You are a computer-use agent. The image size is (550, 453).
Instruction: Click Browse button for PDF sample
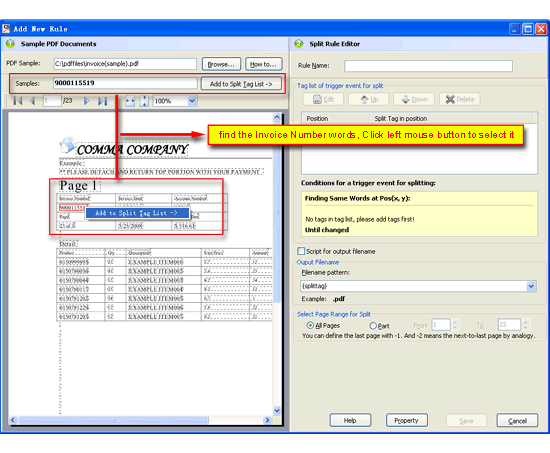pyautogui.click(x=221, y=64)
